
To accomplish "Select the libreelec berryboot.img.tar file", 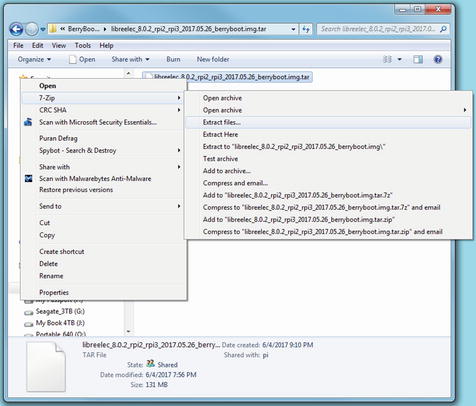I will 227,77.
